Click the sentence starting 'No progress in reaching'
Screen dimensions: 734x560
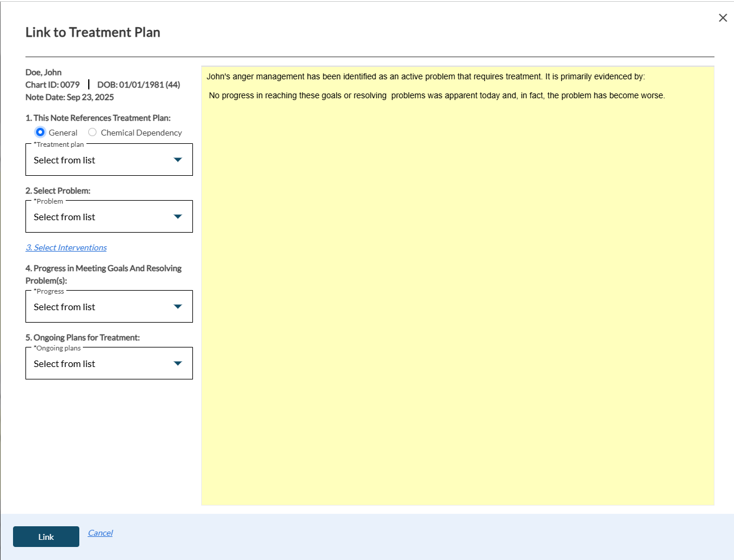click(437, 95)
